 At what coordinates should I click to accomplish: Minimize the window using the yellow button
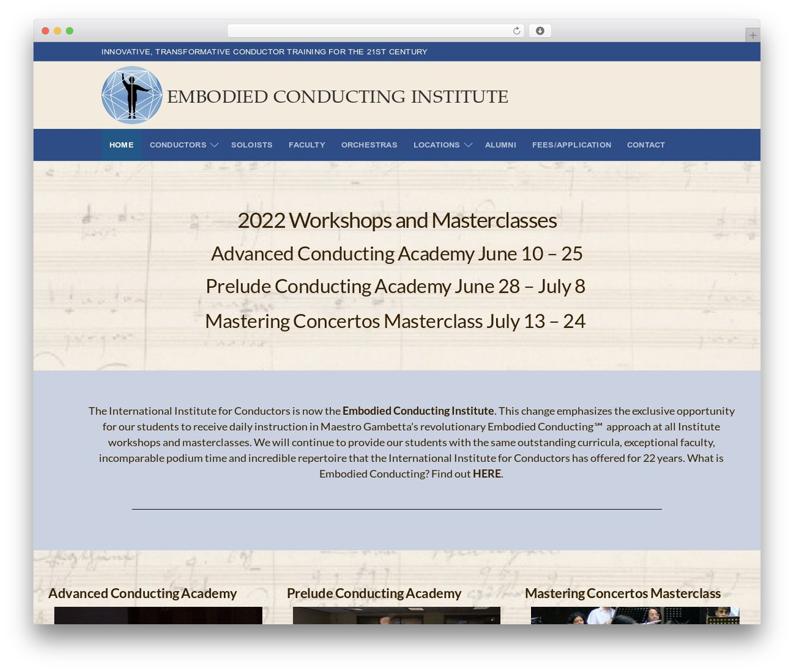(58, 31)
